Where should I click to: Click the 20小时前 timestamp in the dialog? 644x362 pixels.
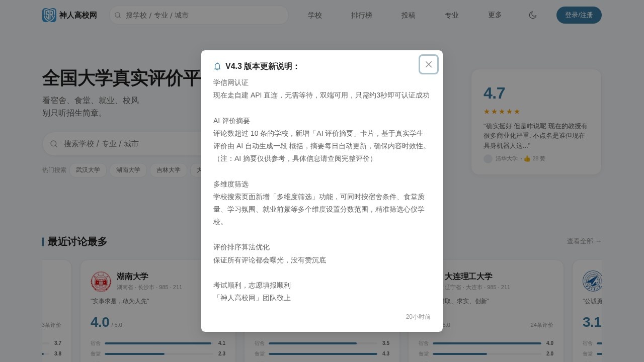[x=418, y=317]
